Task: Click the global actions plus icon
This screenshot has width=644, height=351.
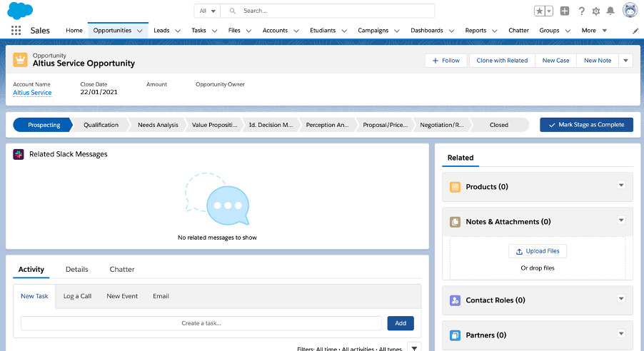Action: pyautogui.click(x=565, y=11)
